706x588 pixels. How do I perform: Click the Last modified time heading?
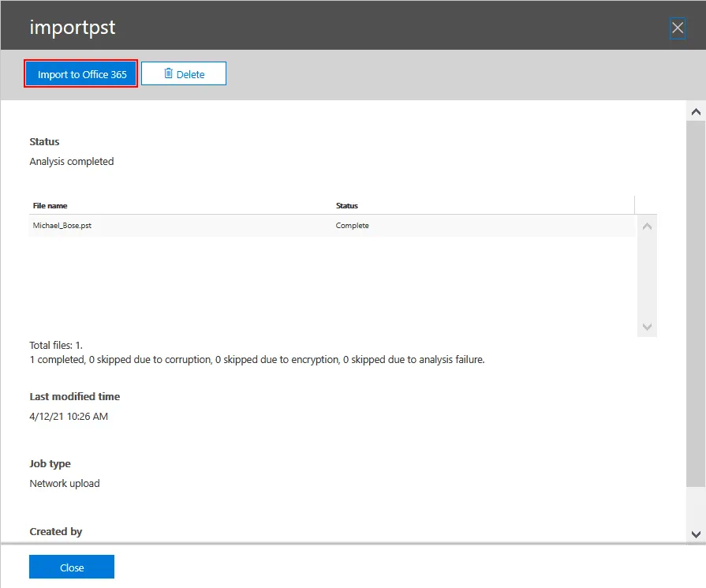[75, 396]
